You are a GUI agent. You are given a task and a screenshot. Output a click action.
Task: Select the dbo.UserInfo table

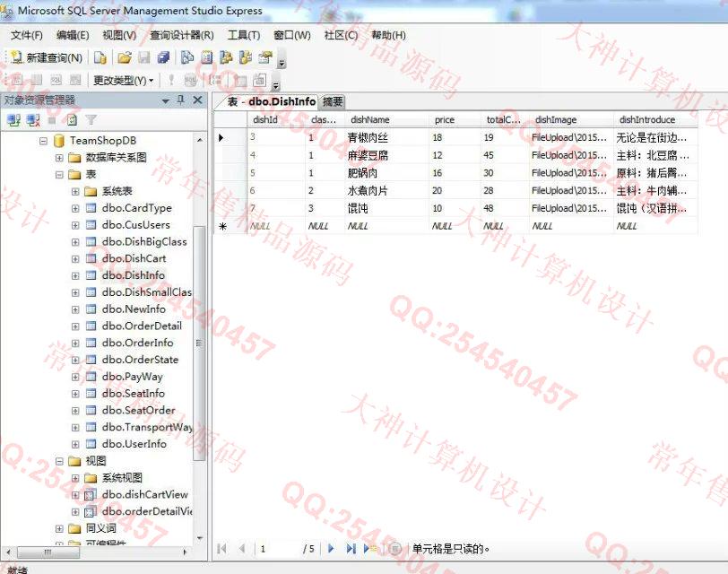pos(134,444)
